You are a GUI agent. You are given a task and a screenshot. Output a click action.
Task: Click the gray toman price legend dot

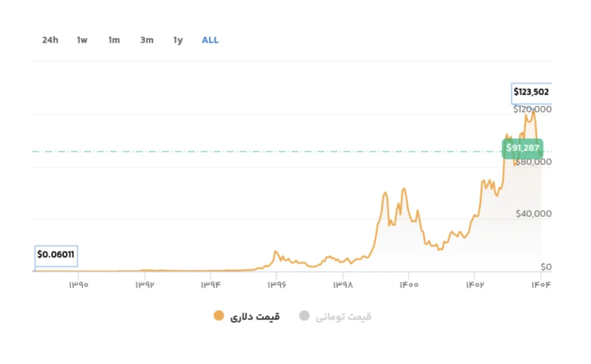(x=304, y=316)
